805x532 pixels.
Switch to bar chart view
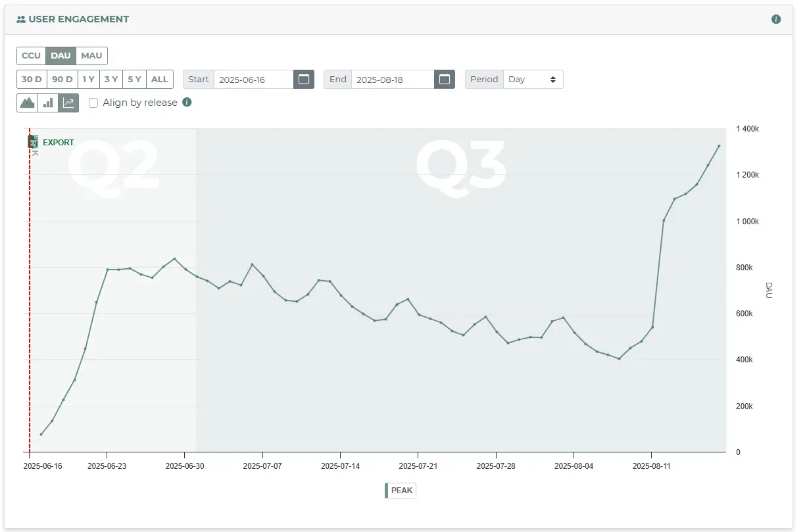tap(48, 103)
